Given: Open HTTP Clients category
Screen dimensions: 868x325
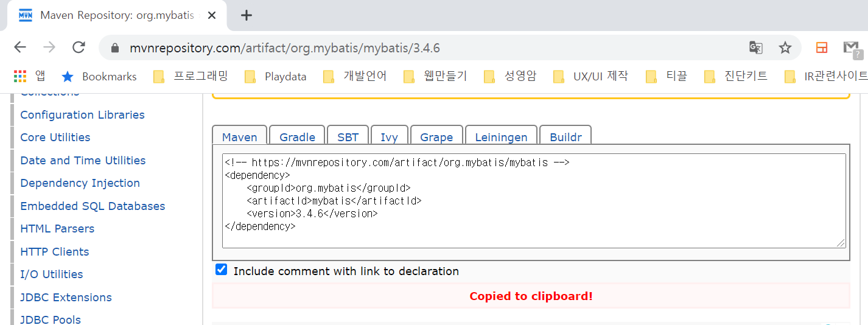Looking at the screenshot, I should click(x=54, y=251).
